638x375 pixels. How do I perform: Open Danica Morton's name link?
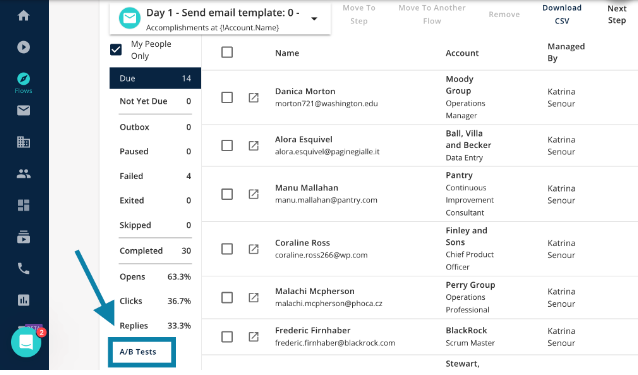pos(305,91)
